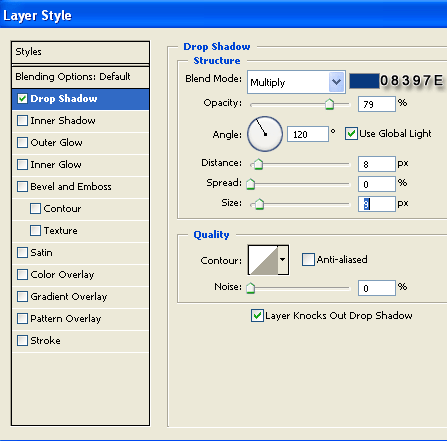
Task: Click the shadow color swatch
Action: point(364,81)
